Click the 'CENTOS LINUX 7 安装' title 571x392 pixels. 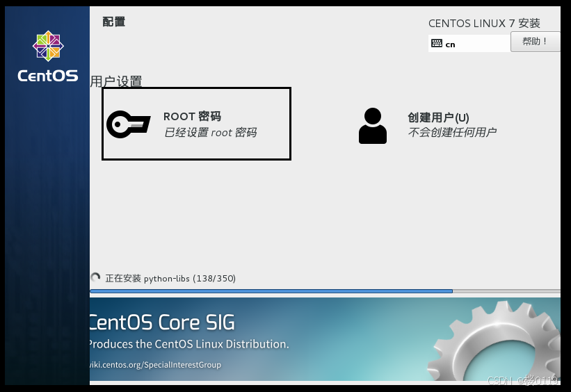(484, 24)
